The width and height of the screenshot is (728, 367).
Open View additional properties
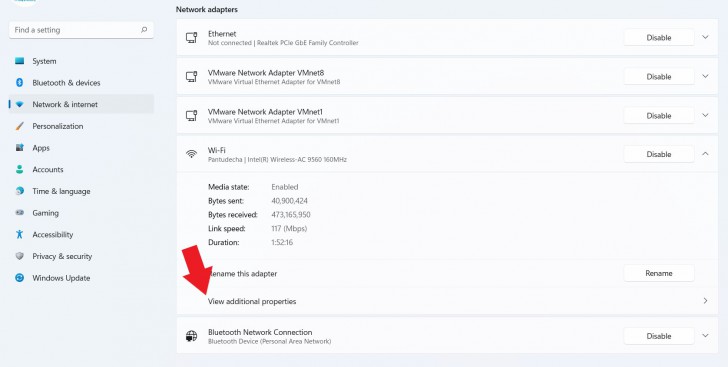(x=447, y=301)
